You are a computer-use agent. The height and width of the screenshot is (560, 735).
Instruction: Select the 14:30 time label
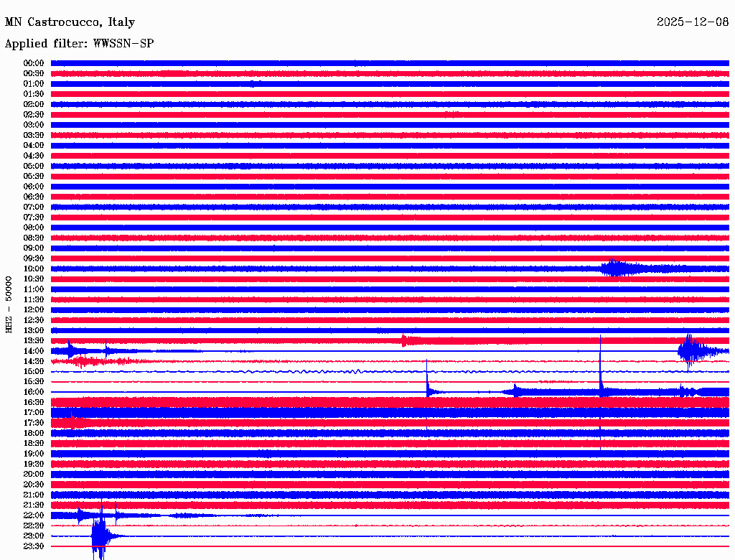(x=34, y=361)
